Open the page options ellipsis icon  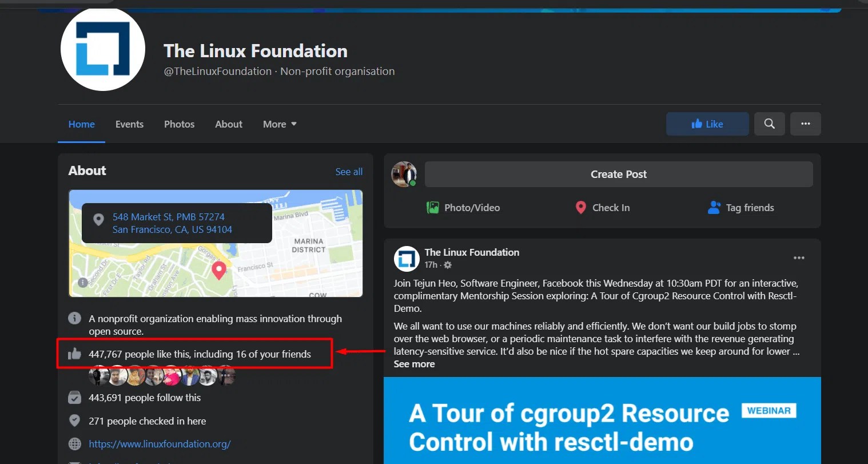[805, 124]
